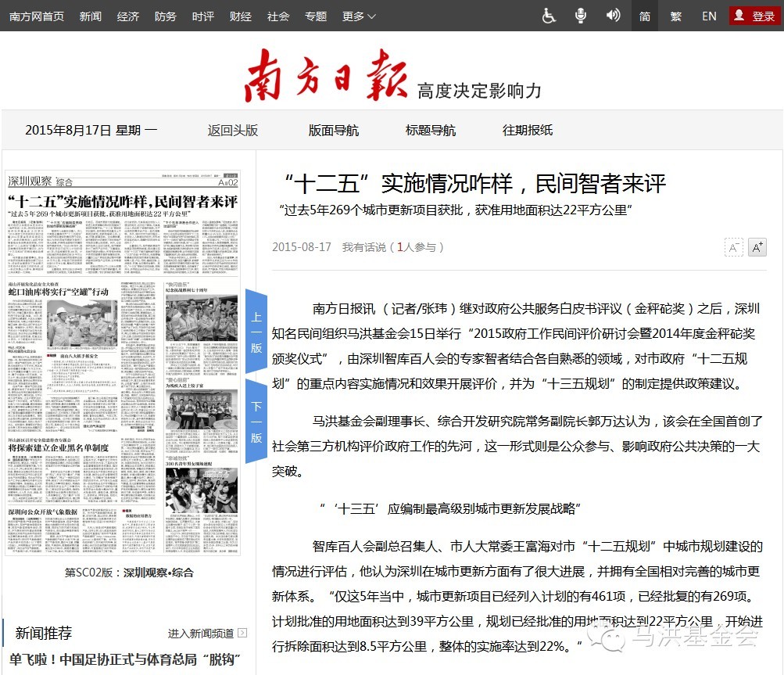The width and height of the screenshot is (784, 675).
Task: Open the 时评 menu item
Action: (203, 16)
